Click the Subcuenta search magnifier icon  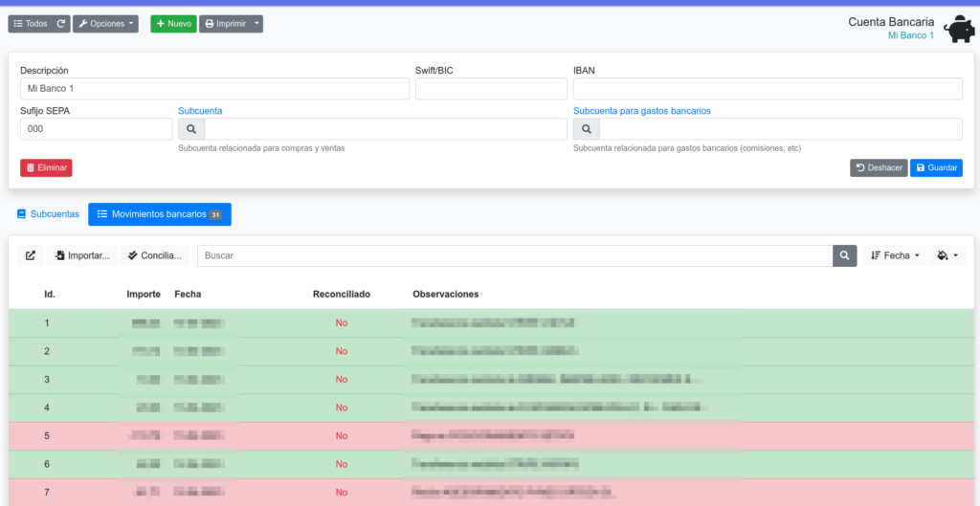191,129
